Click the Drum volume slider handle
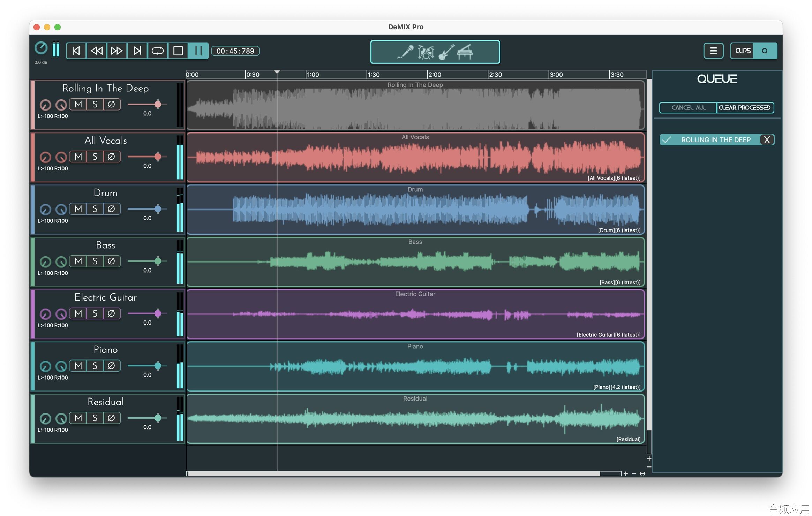 pos(158,209)
